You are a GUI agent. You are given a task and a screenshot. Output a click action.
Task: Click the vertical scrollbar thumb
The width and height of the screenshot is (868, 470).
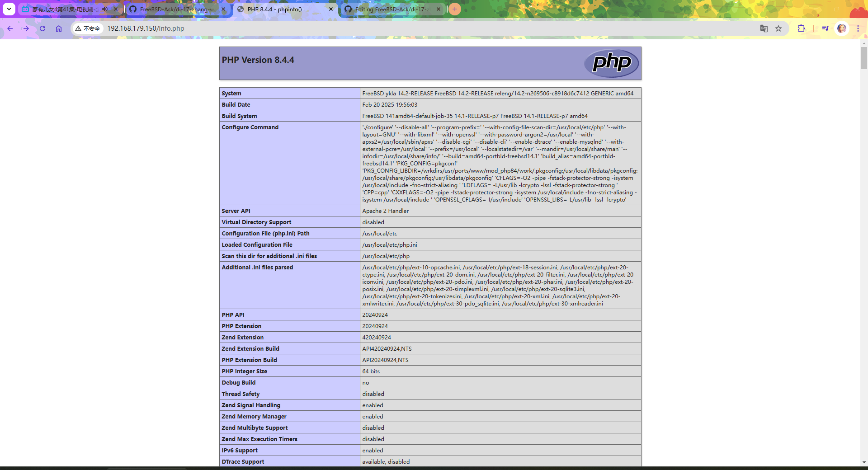(864, 58)
